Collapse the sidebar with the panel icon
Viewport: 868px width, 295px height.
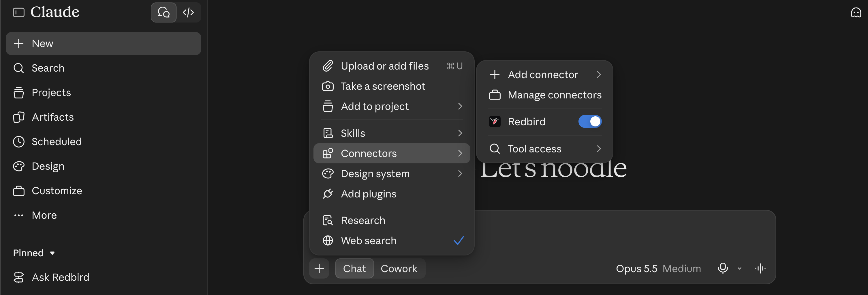pyautogui.click(x=18, y=12)
